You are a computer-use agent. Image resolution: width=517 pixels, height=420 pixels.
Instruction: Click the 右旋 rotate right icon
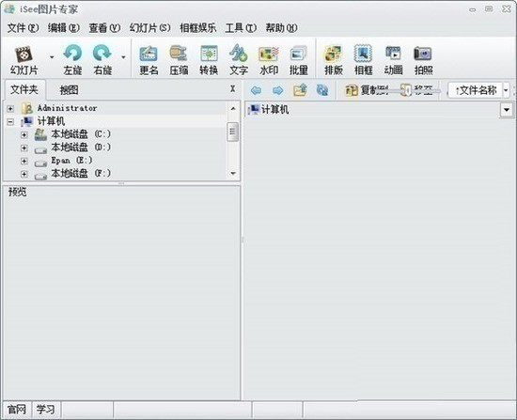click(x=102, y=54)
